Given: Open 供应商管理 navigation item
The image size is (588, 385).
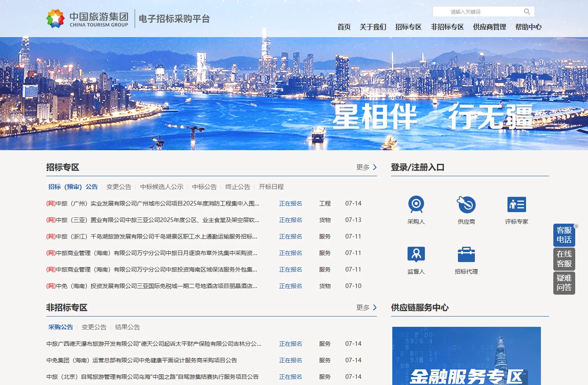Looking at the screenshot, I should (x=489, y=27).
